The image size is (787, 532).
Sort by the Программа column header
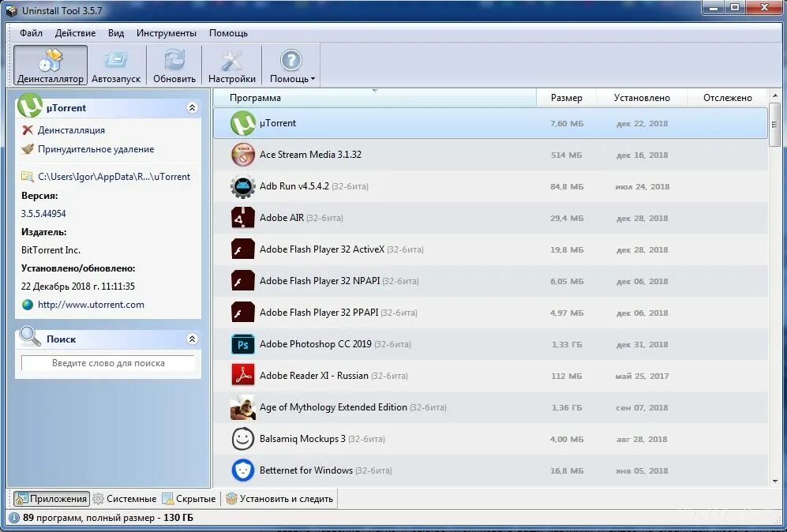pyautogui.click(x=374, y=98)
